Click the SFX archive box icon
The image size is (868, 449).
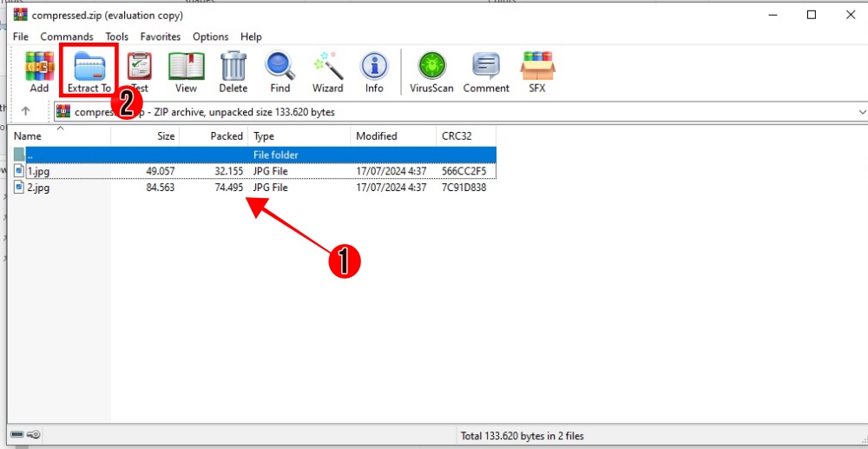(537, 66)
